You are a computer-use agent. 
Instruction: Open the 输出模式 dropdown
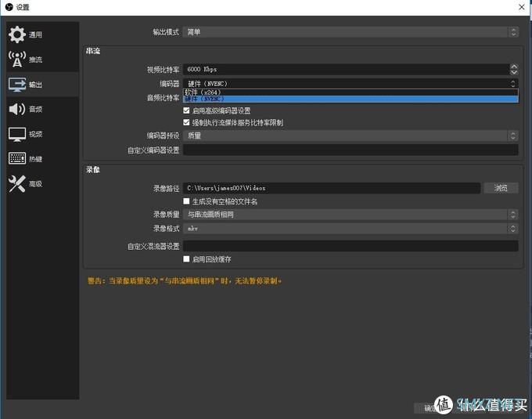(350, 32)
